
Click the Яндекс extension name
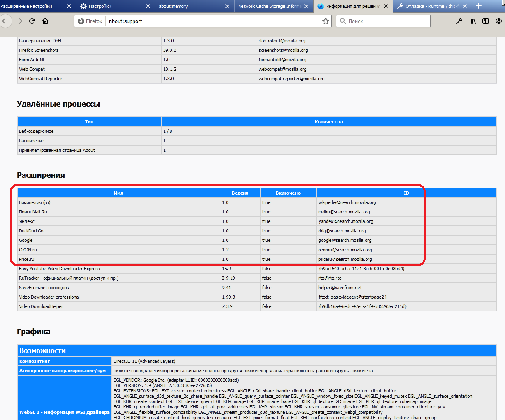(x=27, y=221)
